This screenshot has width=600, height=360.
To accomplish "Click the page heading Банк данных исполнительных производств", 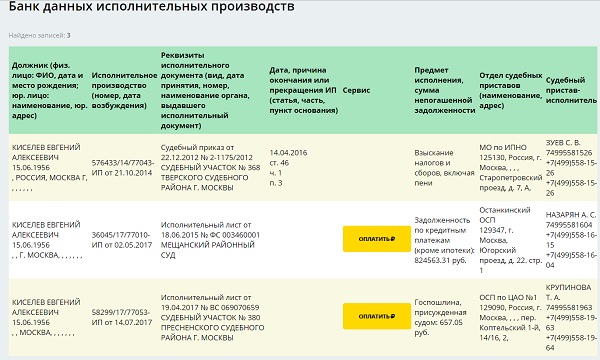I will coord(152,7).
